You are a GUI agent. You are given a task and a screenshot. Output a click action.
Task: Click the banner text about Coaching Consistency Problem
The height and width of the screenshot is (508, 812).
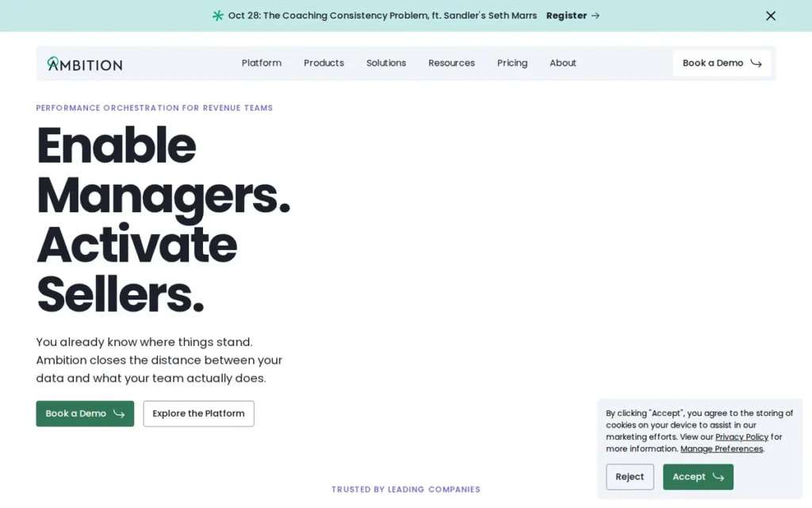coord(382,16)
